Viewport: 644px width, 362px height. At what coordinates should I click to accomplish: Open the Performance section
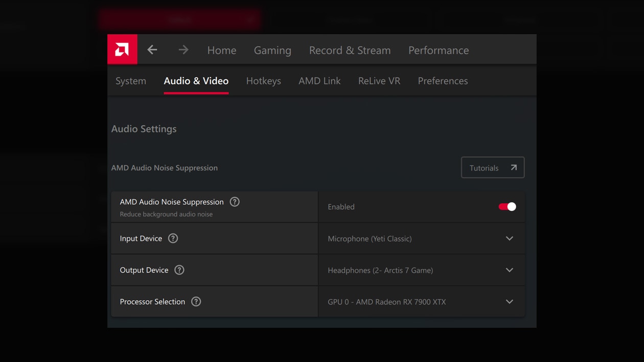(439, 50)
